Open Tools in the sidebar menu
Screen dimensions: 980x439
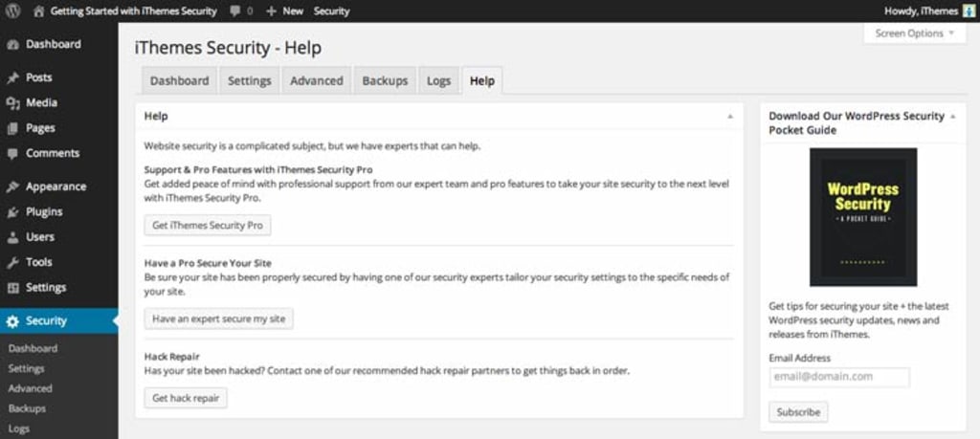point(38,262)
